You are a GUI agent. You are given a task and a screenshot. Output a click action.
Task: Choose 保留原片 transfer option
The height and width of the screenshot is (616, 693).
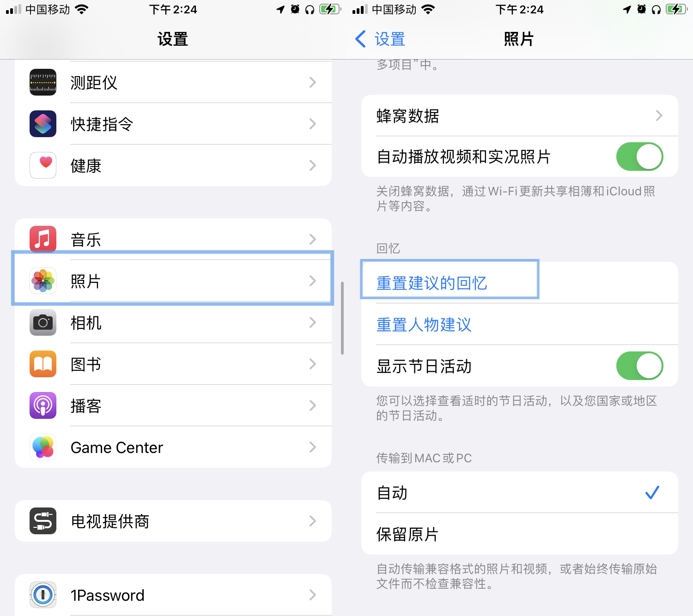tap(520, 534)
